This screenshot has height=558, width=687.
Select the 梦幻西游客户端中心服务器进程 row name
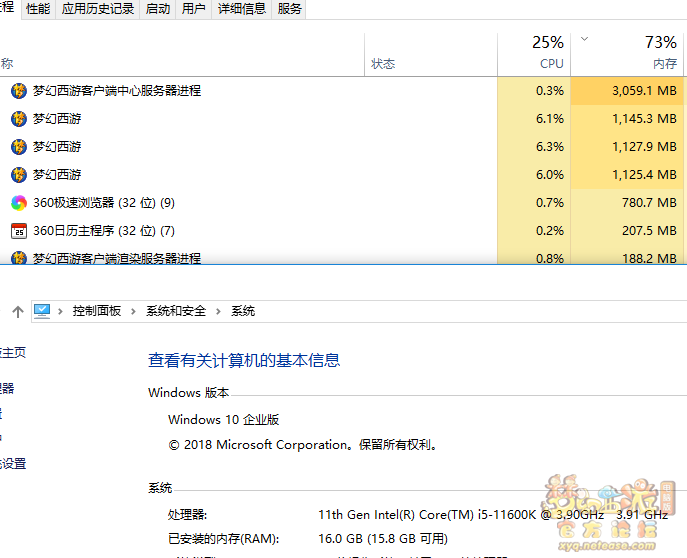pyautogui.click(x=117, y=91)
